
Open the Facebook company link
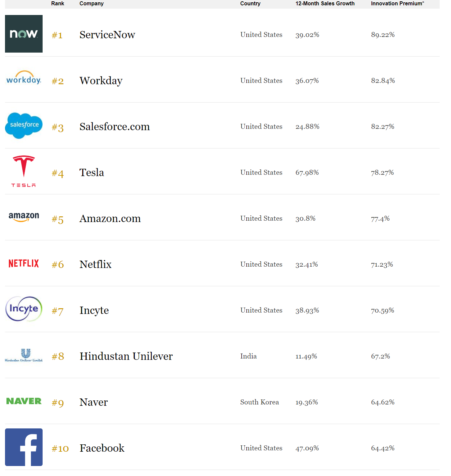tap(102, 448)
